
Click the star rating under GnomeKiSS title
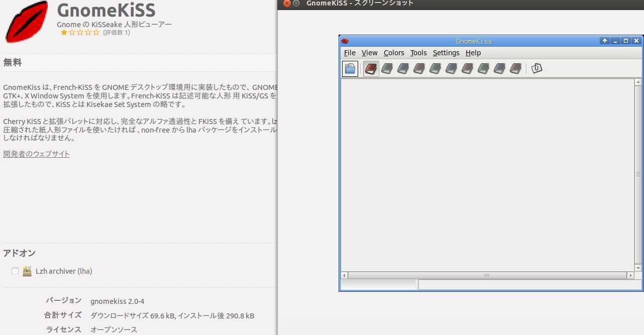[x=80, y=33]
